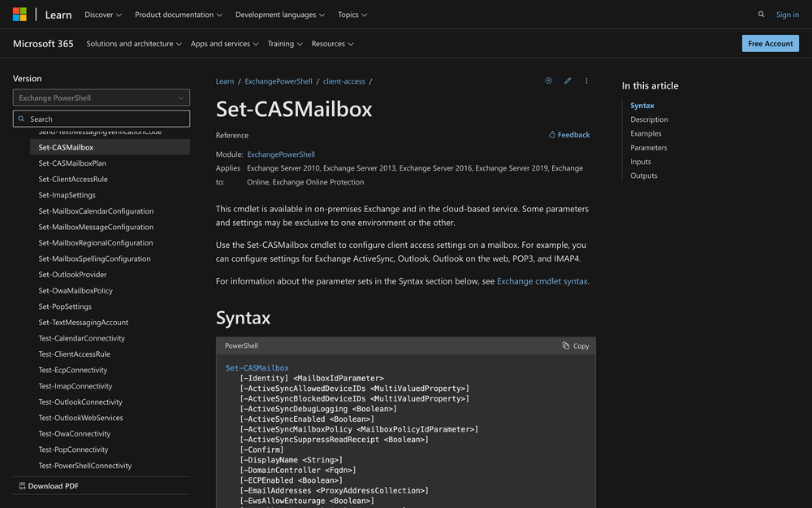Expand the Discover dropdown menu
Screen dimensions: 812x508
point(103,15)
